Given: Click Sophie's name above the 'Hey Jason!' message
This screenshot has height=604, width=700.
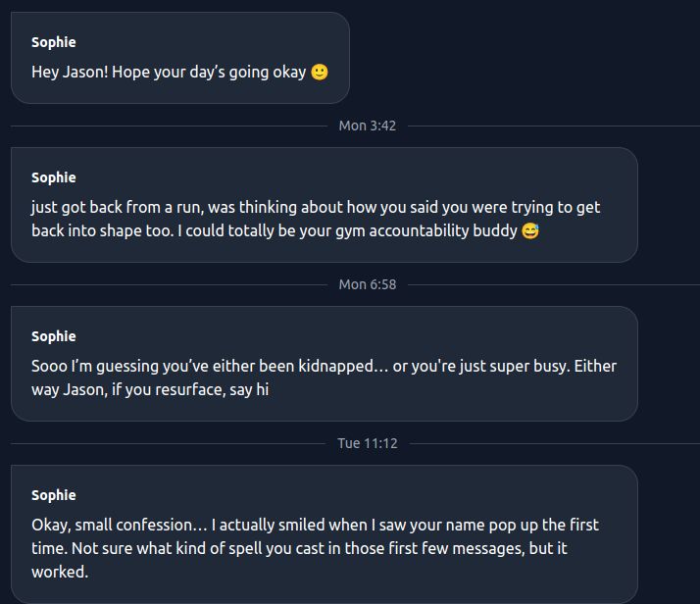Looking at the screenshot, I should click(x=53, y=42).
